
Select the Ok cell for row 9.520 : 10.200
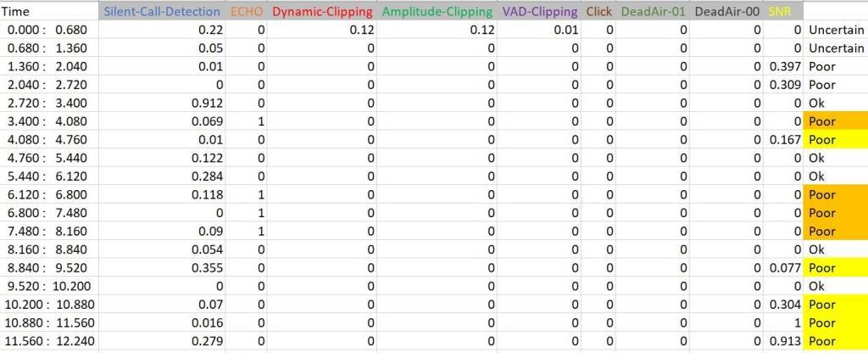tap(835, 285)
